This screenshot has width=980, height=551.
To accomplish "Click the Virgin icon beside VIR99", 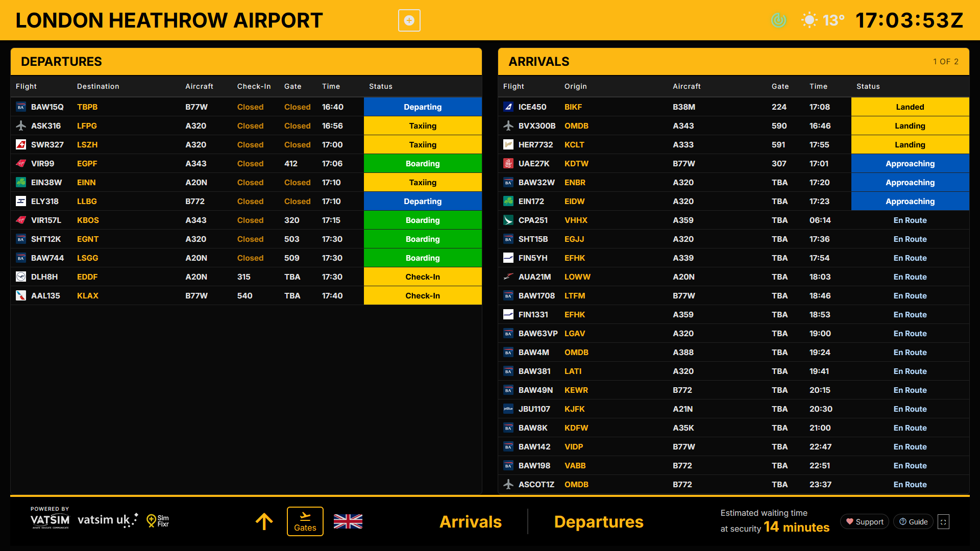I will [21, 164].
